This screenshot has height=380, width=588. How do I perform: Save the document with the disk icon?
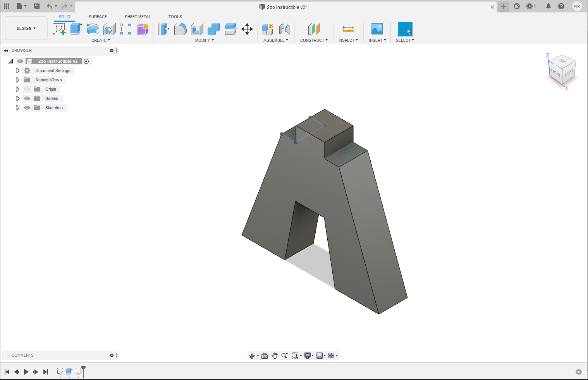coord(37,6)
